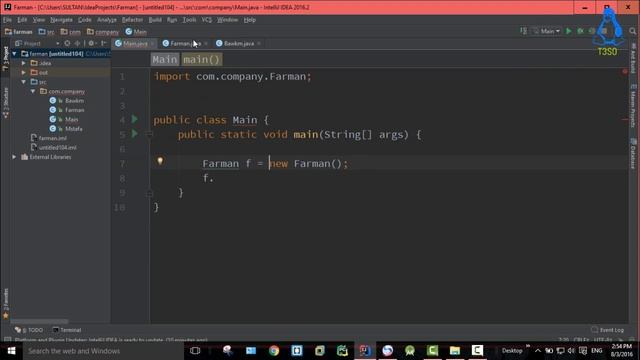Click the Make Project build icon
Screen dimensions: 640x360
523,31
